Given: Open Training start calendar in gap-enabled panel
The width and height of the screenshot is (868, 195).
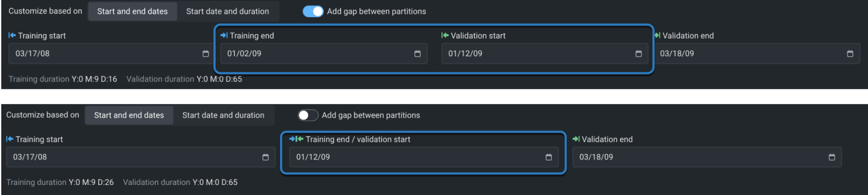Looking at the screenshot, I should 205,54.
